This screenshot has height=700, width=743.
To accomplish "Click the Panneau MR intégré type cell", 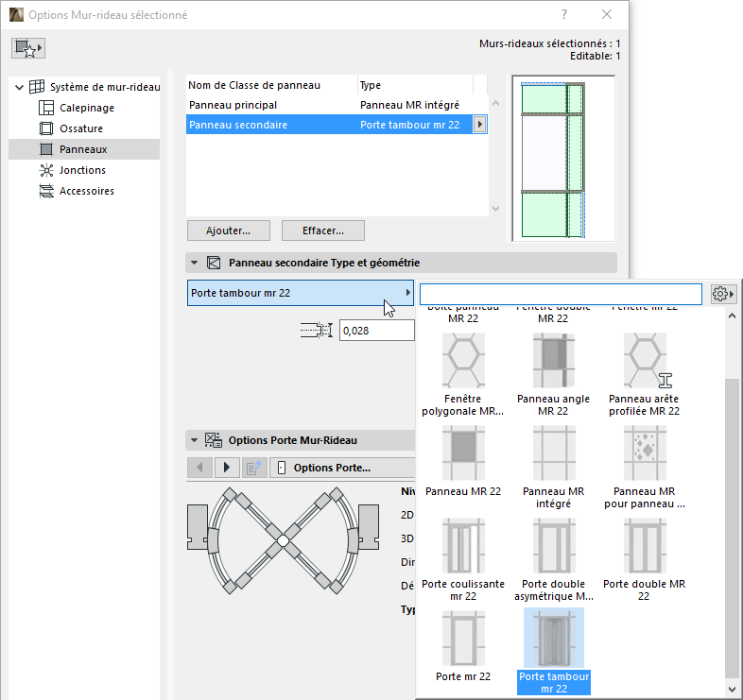I will point(409,105).
